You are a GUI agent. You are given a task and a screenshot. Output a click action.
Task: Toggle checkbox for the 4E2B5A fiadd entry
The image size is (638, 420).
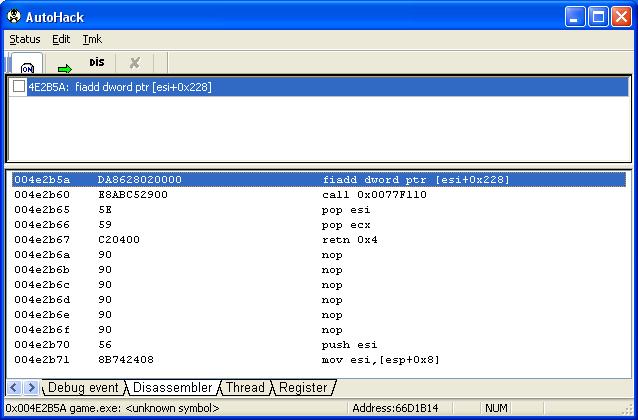tap(19, 87)
